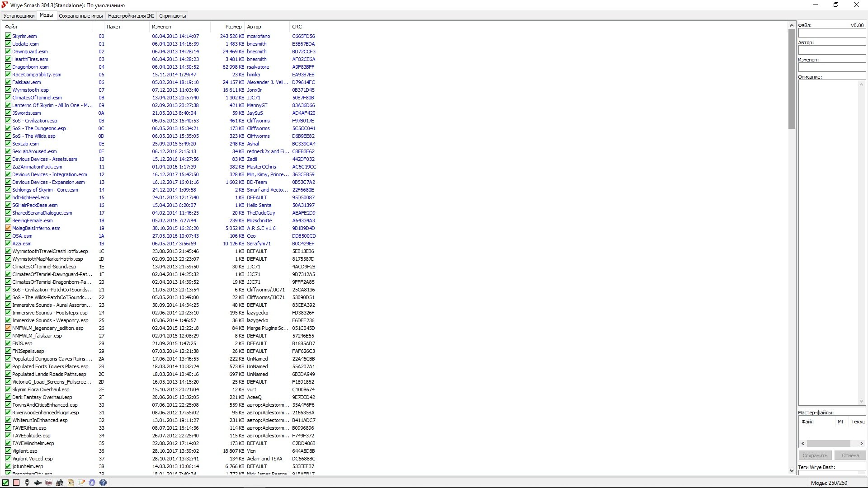This screenshot has width=868, height=488.
Task: Open the checklist with pencil icon
Action: pyautogui.click(x=81, y=483)
